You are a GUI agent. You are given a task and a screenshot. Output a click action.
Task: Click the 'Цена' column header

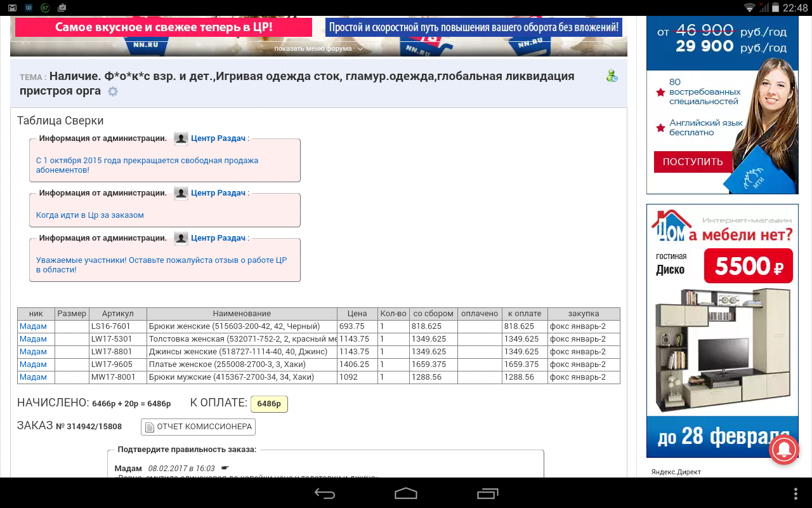(x=357, y=314)
